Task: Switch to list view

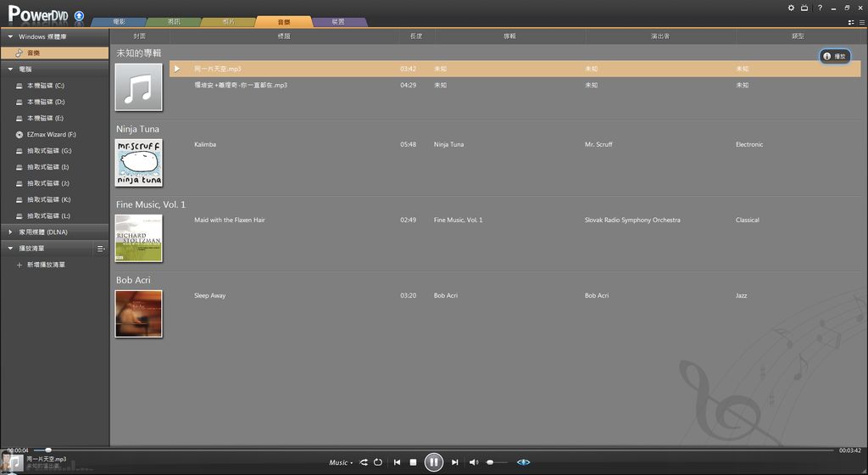Action: coord(862,23)
